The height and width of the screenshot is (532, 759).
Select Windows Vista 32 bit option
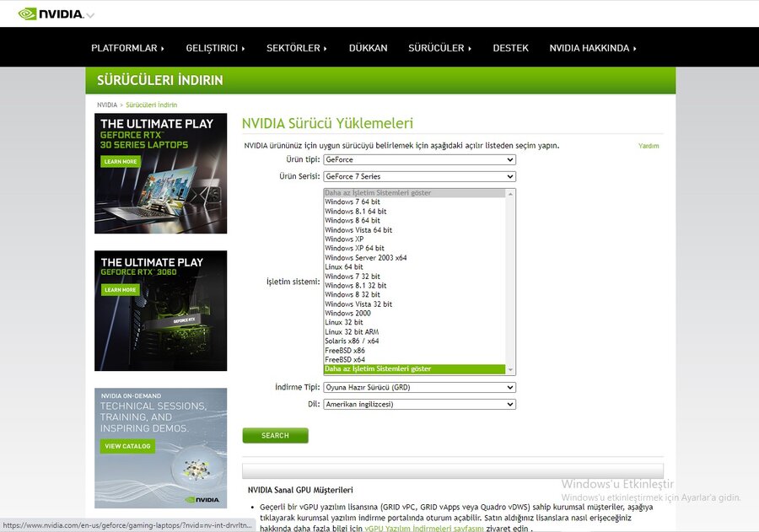coord(414,304)
